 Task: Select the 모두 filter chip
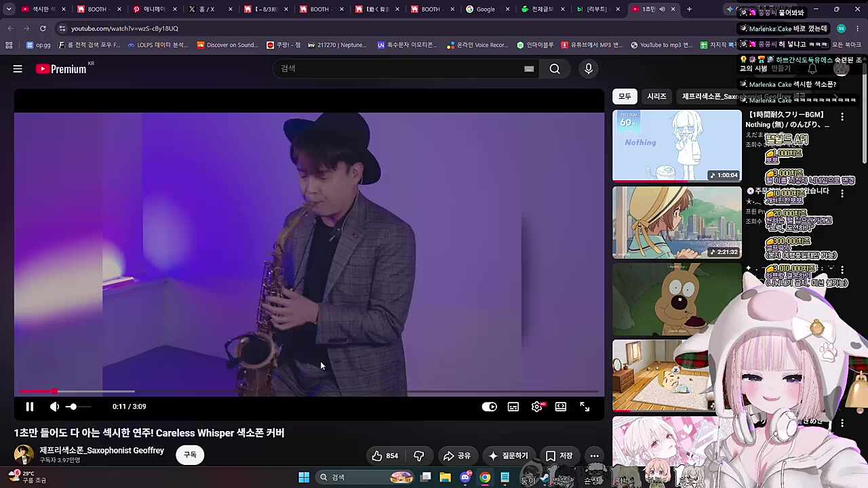[x=625, y=96]
